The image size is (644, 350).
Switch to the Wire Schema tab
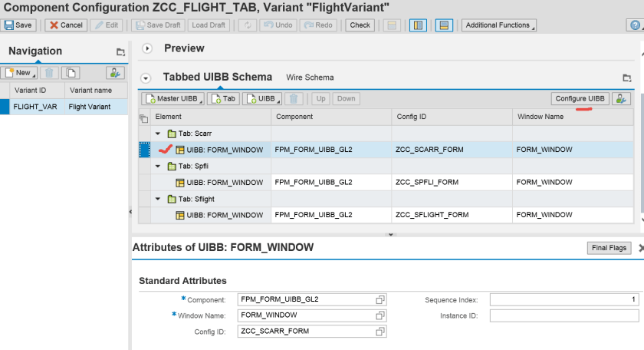coord(310,78)
